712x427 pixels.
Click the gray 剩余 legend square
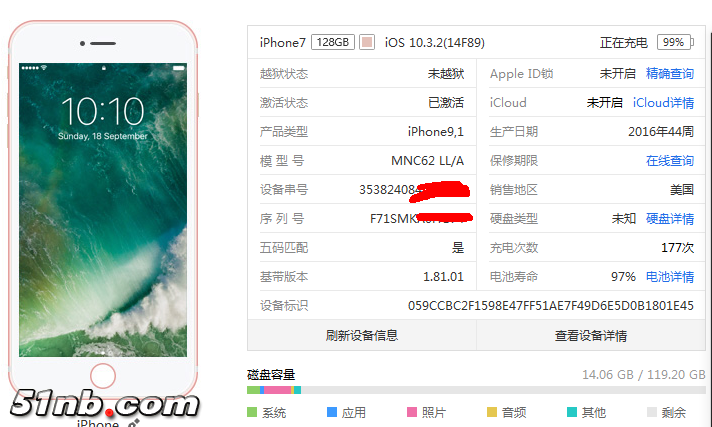[x=652, y=412]
